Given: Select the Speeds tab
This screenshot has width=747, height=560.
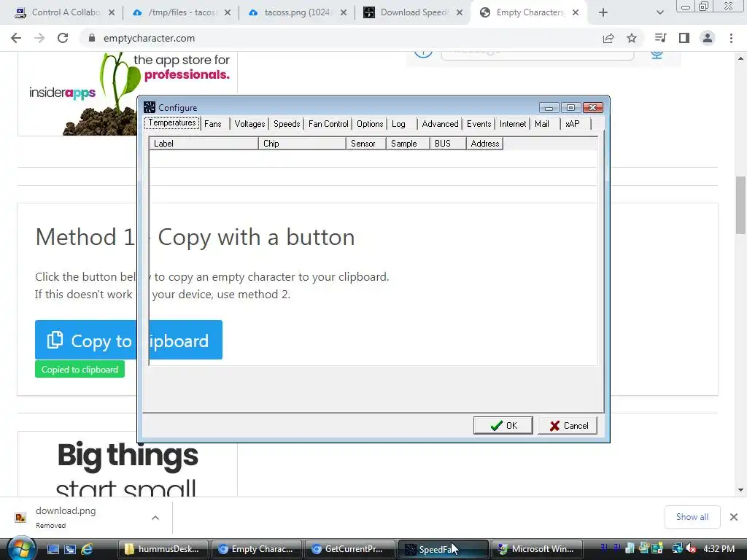Looking at the screenshot, I should (x=287, y=124).
